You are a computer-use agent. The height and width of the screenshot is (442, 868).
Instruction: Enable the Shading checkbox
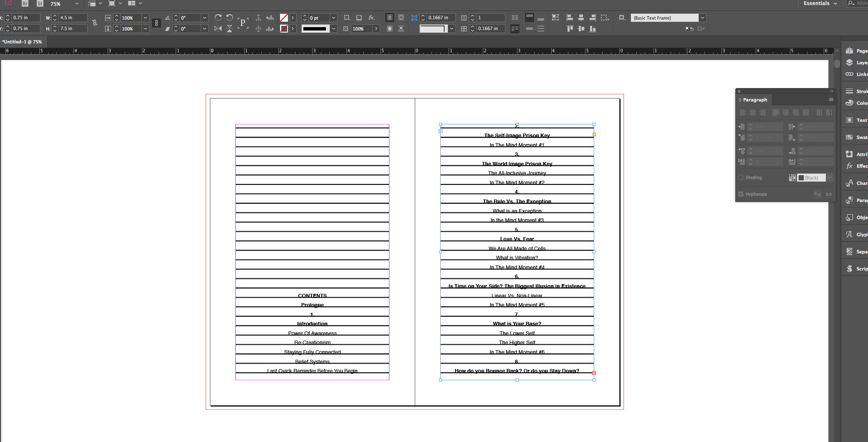coord(741,177)
